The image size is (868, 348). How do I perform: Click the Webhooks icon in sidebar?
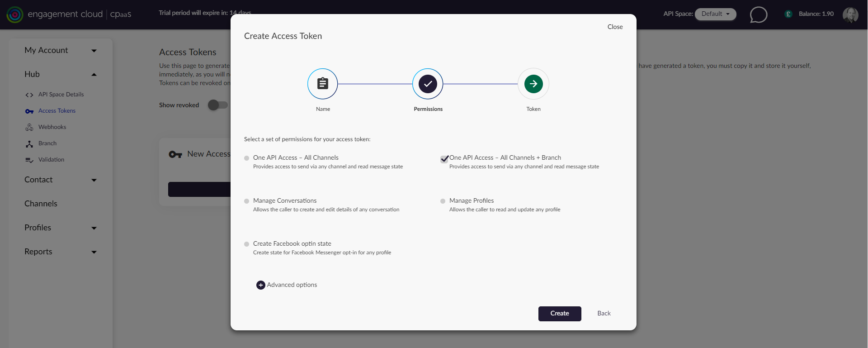pos(29,127)
